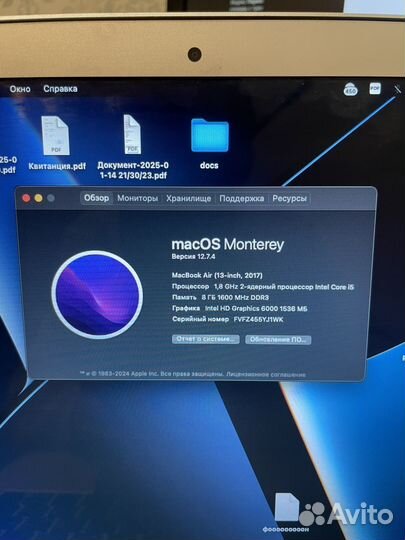Click the serial number FVFZ455YJ1WK
The width and height of the screenshot is (405, 540).
258,320
